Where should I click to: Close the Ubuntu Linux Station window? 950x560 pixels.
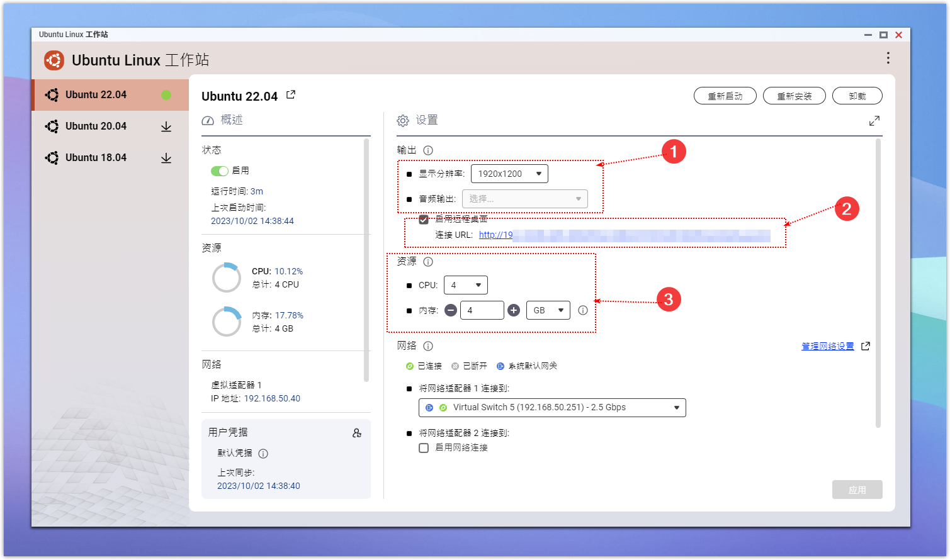[899, 35]
